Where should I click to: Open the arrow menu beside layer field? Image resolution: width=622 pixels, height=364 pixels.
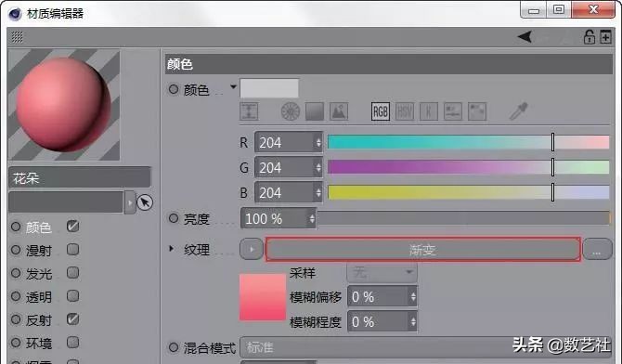pyautogui.click(x=130, y=202)
